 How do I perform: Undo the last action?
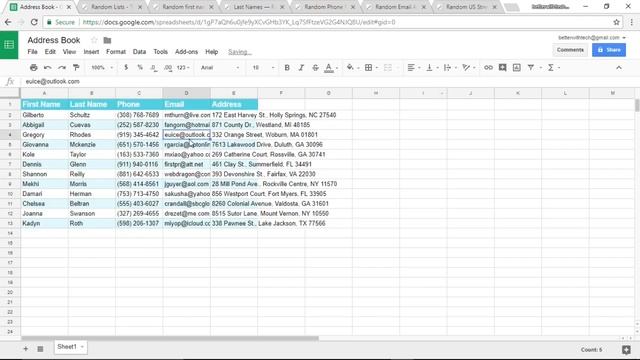(x=48, y=68)
